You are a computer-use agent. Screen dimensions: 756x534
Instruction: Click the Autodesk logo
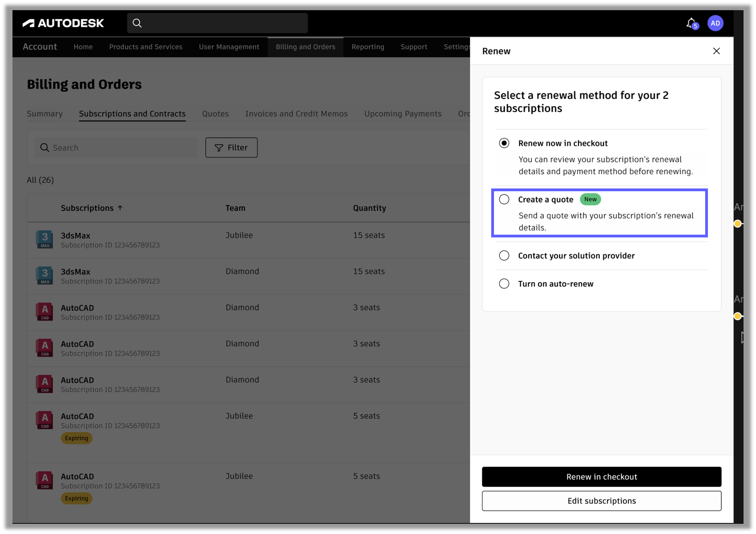coord(63,23)
